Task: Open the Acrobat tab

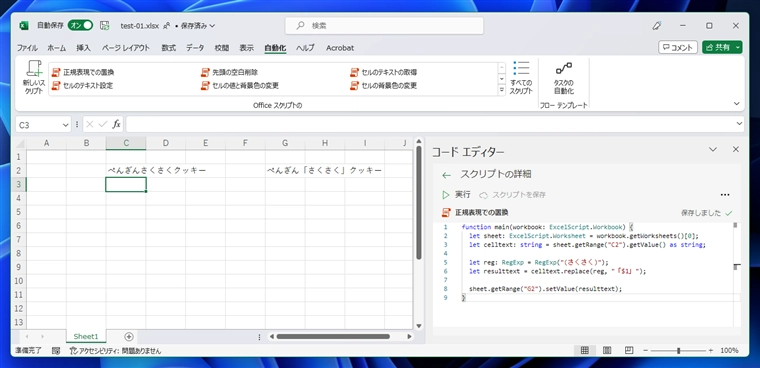Action: pos(340,48)
